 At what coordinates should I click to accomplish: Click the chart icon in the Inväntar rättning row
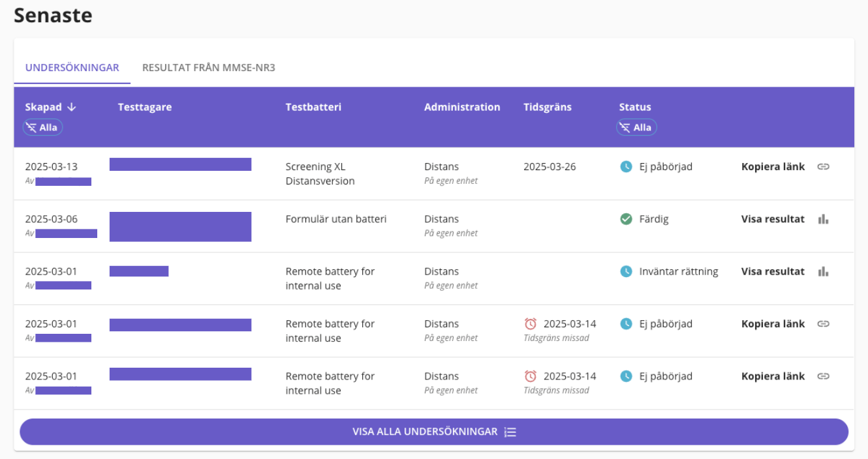click(x=823, y=271)
